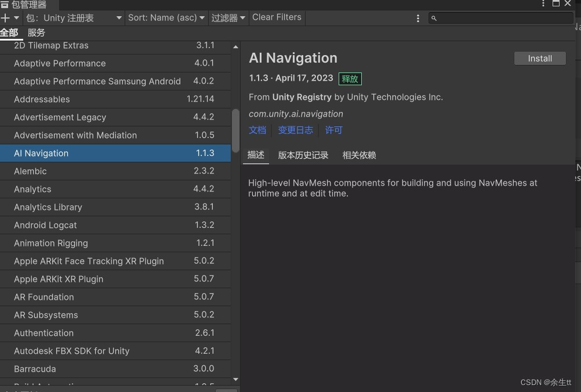Select Adaptive Performance Samsung Android package
The width and height of the screenshot is (581, 392).
(x=115, y=81)
